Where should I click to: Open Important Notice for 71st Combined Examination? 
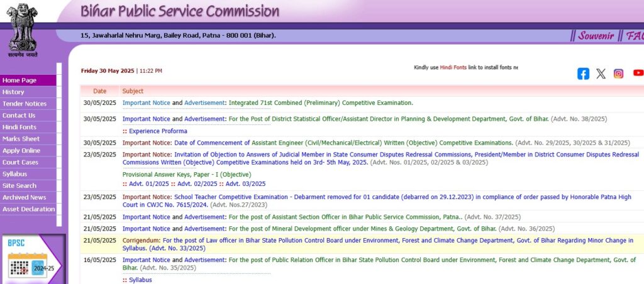(x=146, y=103)
